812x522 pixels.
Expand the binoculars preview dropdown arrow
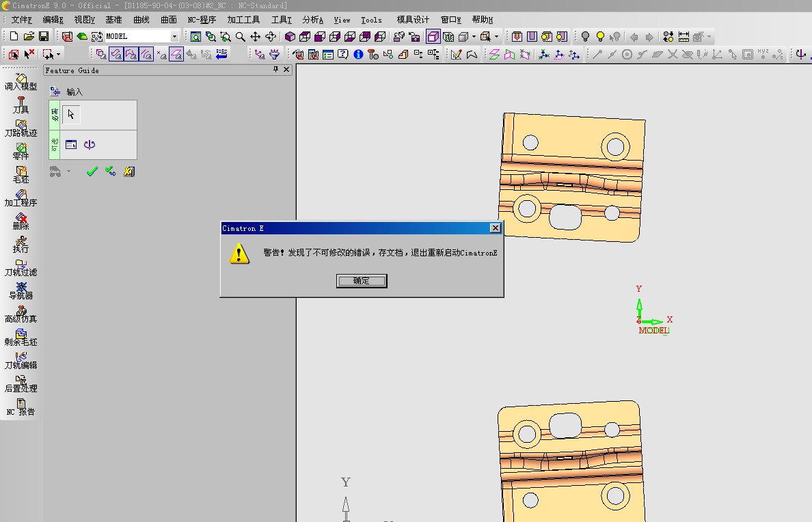point(68,171)
